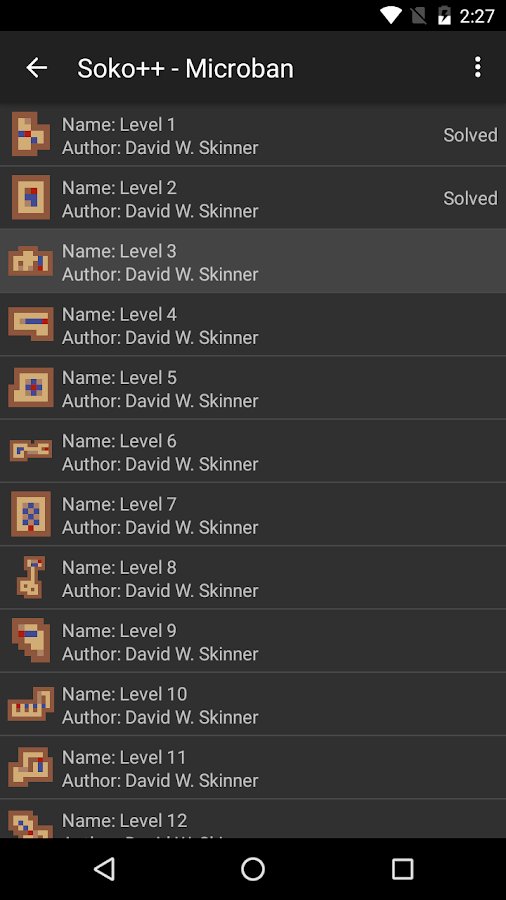Screen dimensions: 506x900
Task: Open Level 11 from the list
Action: point(253,767)
